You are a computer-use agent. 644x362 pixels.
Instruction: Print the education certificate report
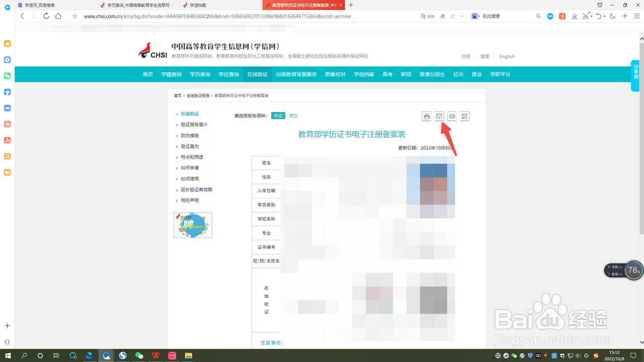point(426,116)
